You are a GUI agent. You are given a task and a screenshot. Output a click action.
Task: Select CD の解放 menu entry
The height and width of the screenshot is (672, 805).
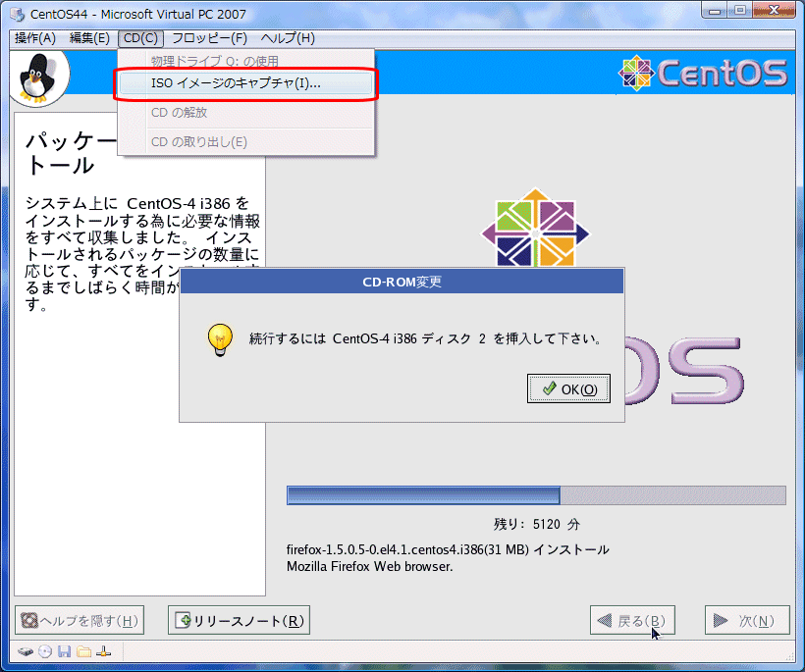245,113
